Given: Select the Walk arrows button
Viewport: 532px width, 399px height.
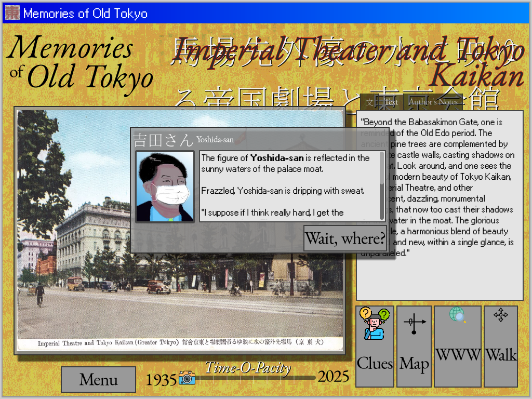Looking at the screenshot, I should click(x=501, y=347).
